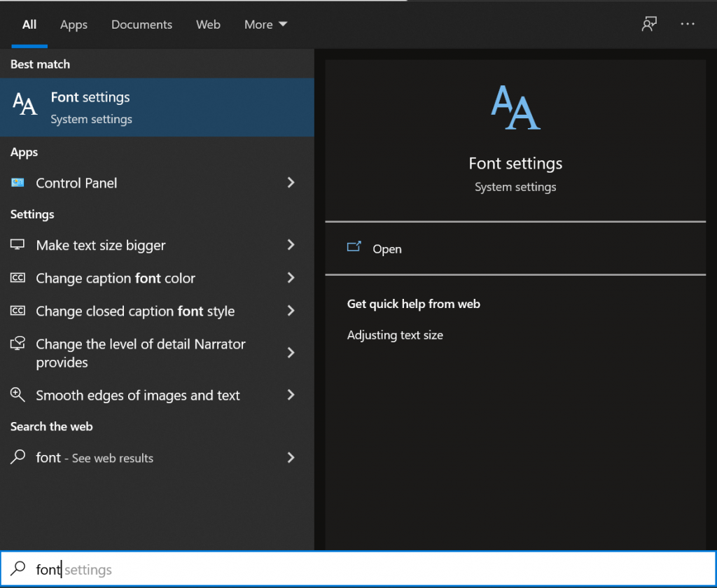Expand the Smooth edges result chevron
This screenshot has width=717, height=588.
click(291, 395)
